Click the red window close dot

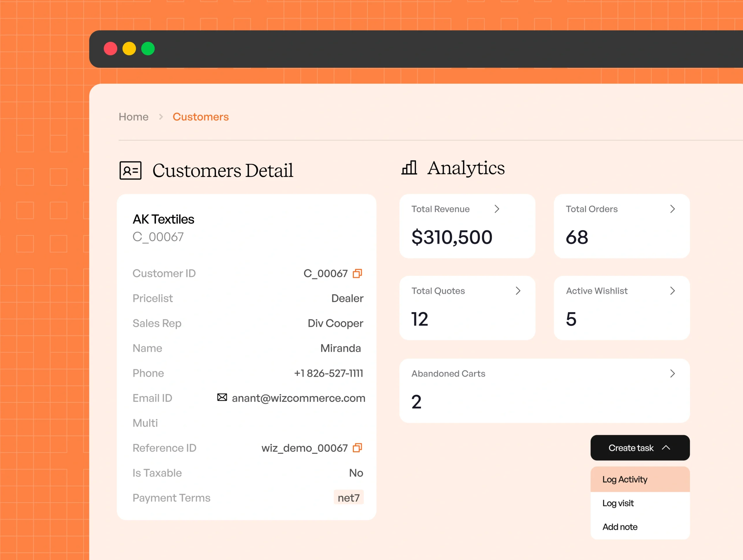(x=111, y=49)
